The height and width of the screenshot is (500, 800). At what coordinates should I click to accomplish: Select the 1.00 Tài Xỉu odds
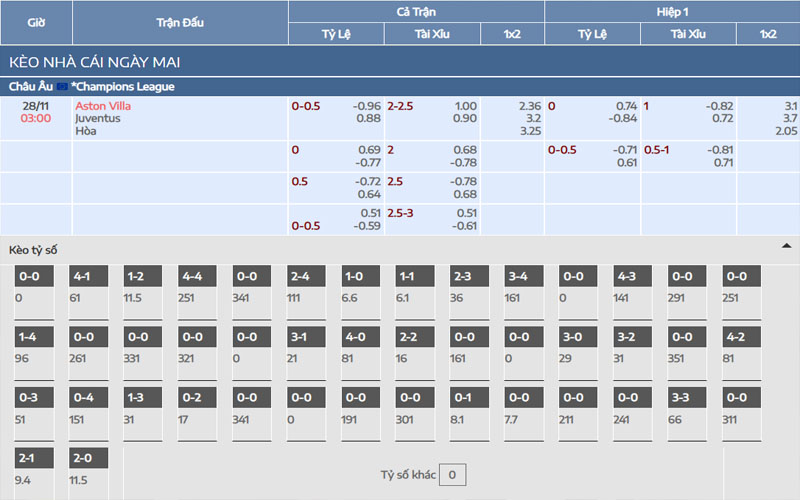click(x=465, y=106)
